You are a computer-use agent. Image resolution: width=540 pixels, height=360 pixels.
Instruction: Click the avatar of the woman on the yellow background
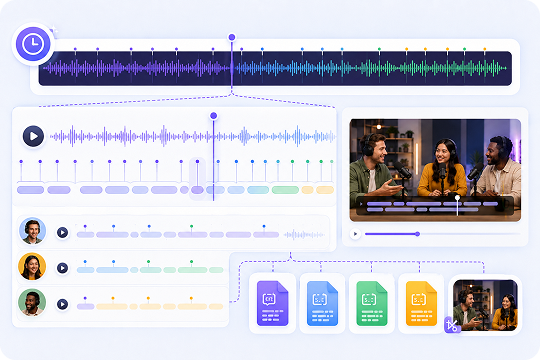coord(32,266)
